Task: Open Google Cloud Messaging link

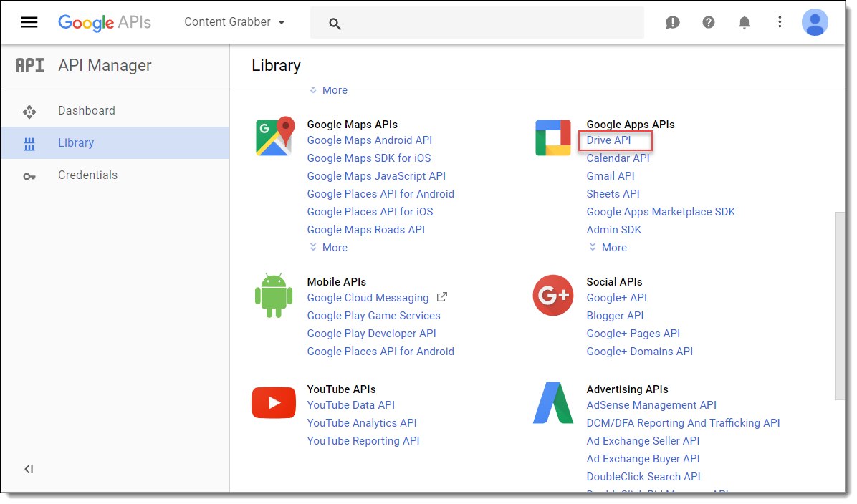Action: pos(368,298)
